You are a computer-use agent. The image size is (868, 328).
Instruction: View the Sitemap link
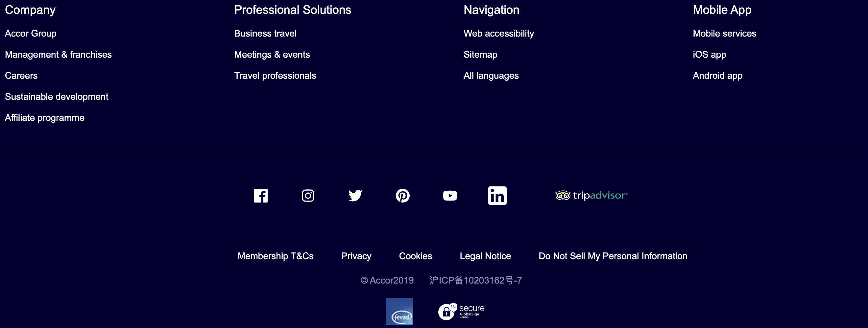pos(480,54)
